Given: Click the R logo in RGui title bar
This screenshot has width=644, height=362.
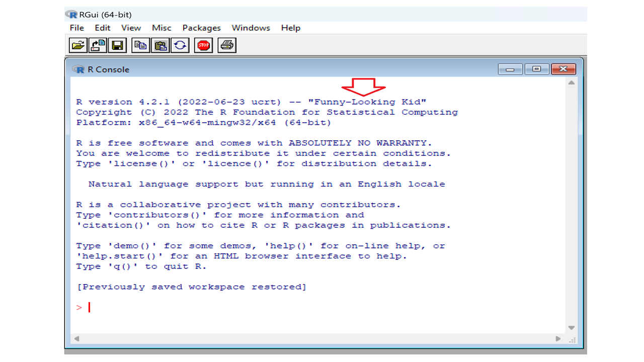Looking at the screenshot, I should point(71,15).
